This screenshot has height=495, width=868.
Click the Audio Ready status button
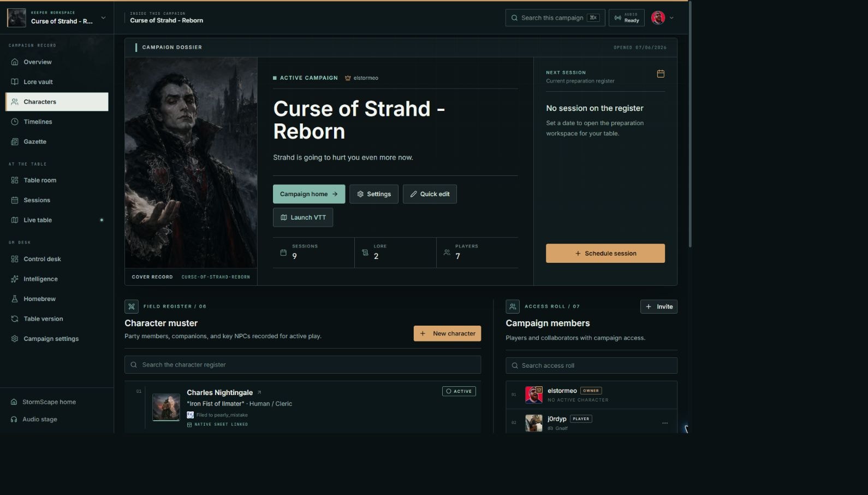pos(626,17)
